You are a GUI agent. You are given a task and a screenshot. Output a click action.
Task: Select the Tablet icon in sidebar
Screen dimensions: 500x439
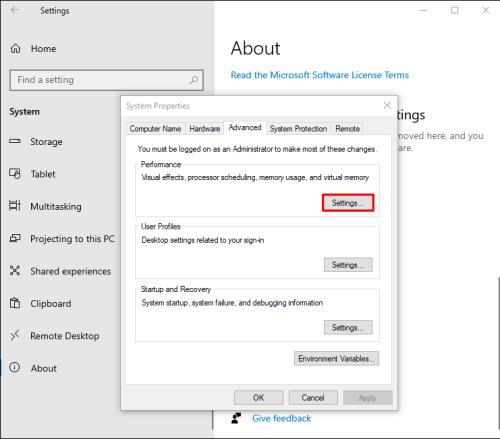click(x=15, y=174)
